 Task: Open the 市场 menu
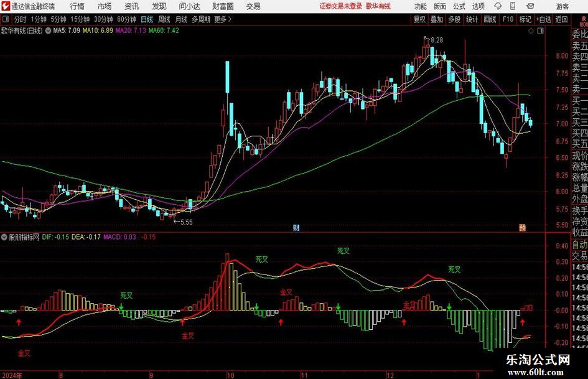[x=105, y=6]
